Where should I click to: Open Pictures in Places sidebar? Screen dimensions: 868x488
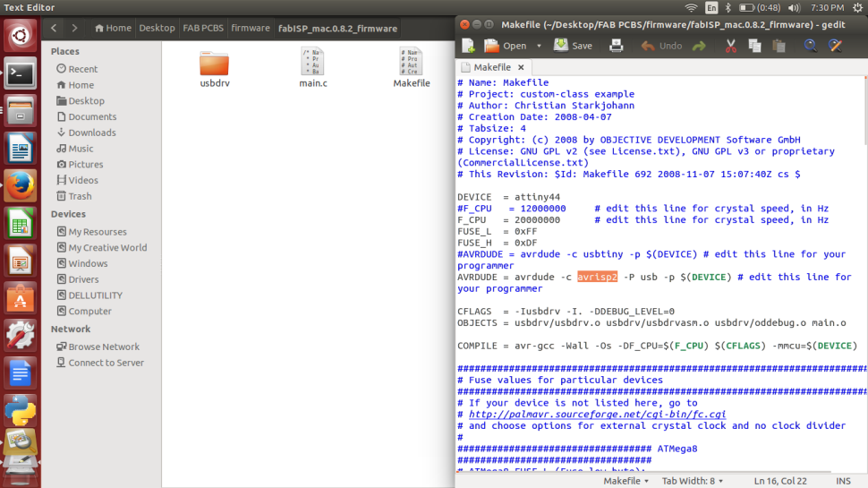click(80, 165)
